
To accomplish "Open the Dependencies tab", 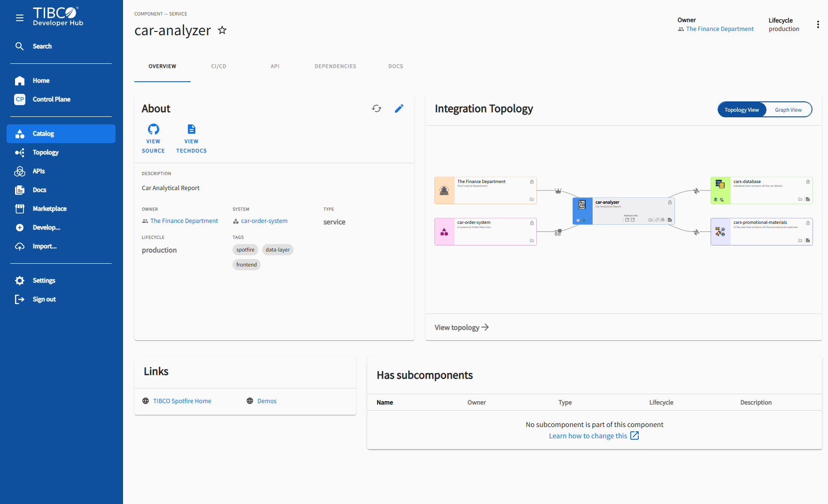I will (x=335, y=66).
